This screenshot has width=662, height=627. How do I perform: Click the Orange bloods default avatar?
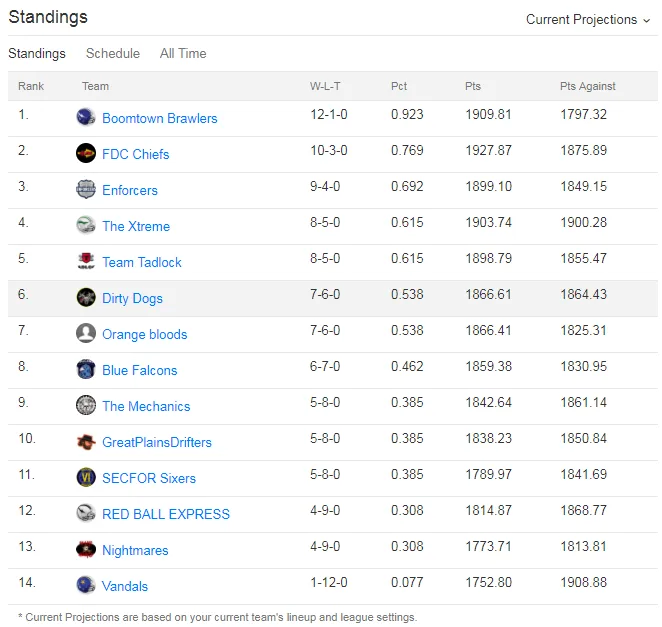tap(86, 333)
